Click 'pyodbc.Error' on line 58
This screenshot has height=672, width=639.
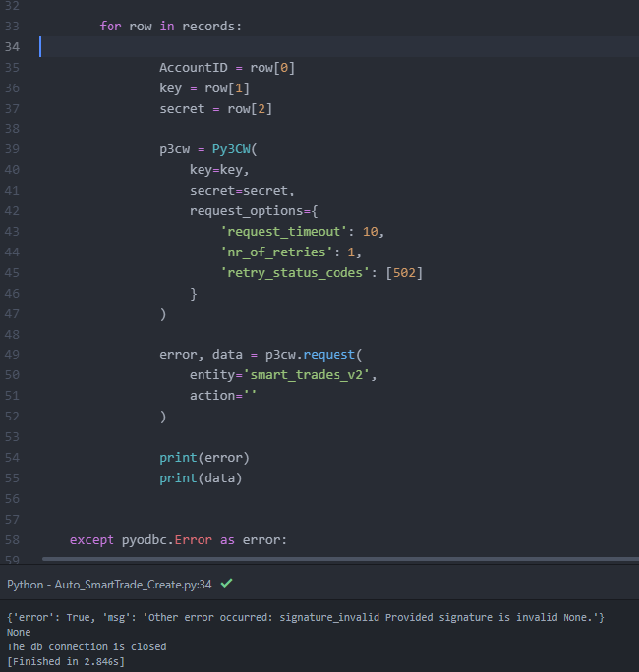[x=167, y=540]
